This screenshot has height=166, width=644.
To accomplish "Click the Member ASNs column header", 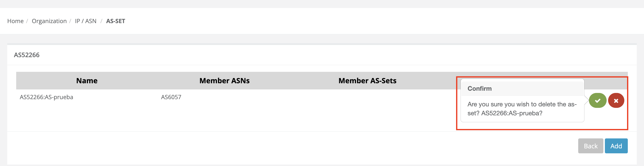I will 224,81.
